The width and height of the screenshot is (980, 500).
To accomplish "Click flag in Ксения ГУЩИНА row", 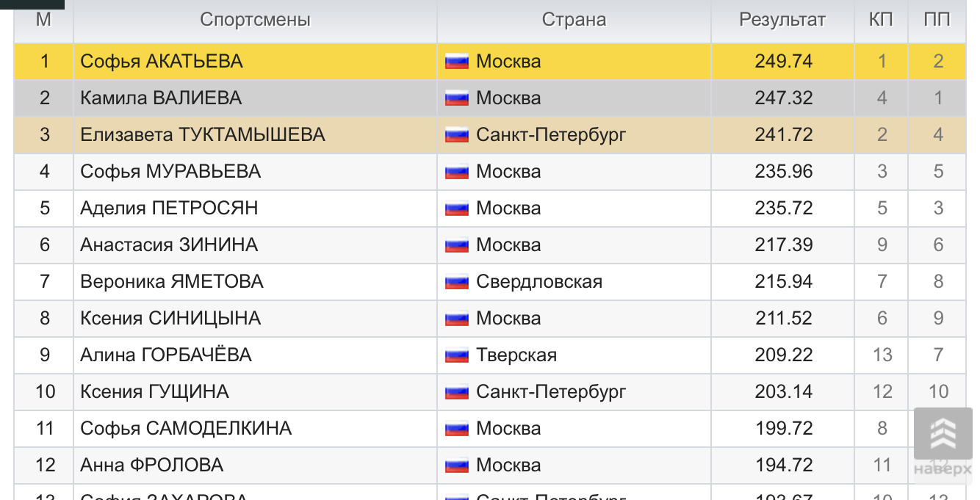I will (456, 392).
